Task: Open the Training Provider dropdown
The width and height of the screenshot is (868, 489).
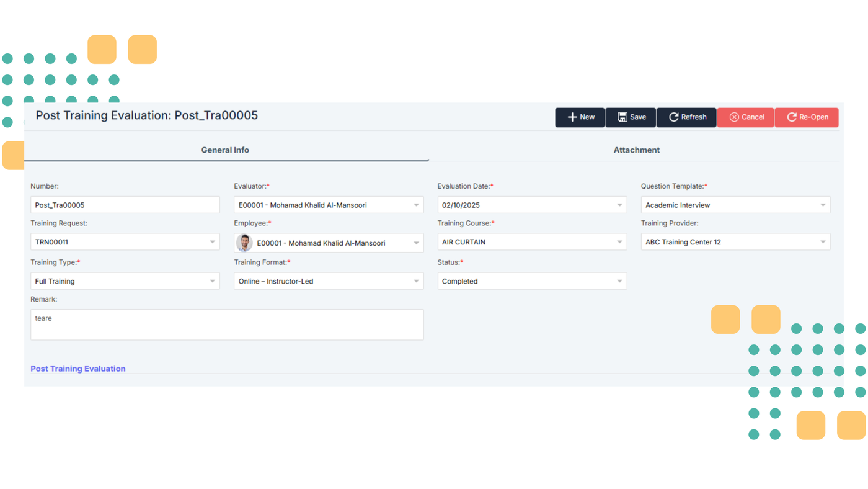Action: click(823, 242)
